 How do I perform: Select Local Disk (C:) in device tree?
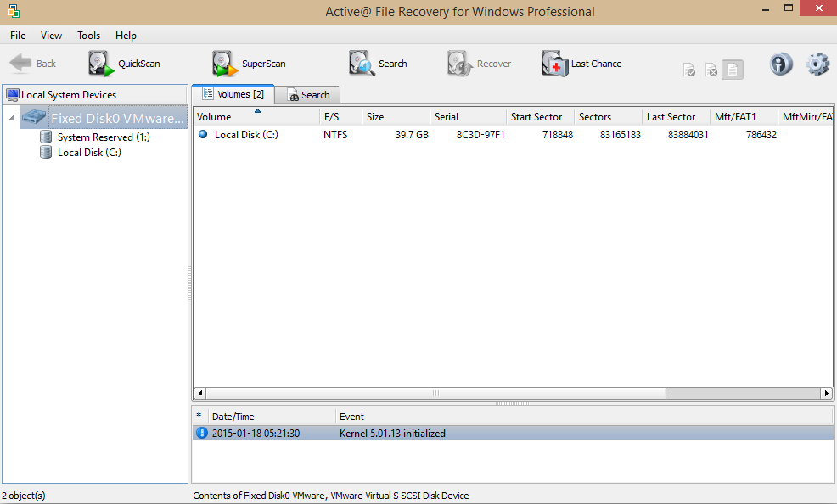click(x=89, y=153)
